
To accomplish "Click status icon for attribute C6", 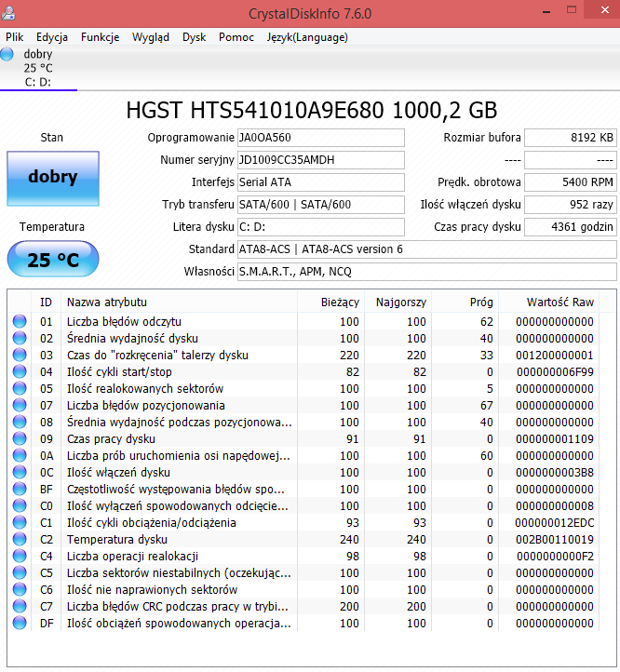I will (x=20, y=589).
